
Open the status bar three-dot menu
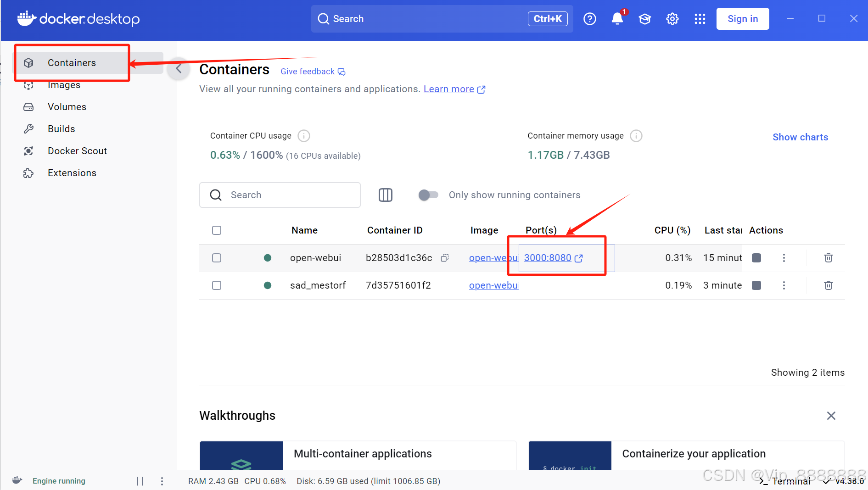point(162,481)
